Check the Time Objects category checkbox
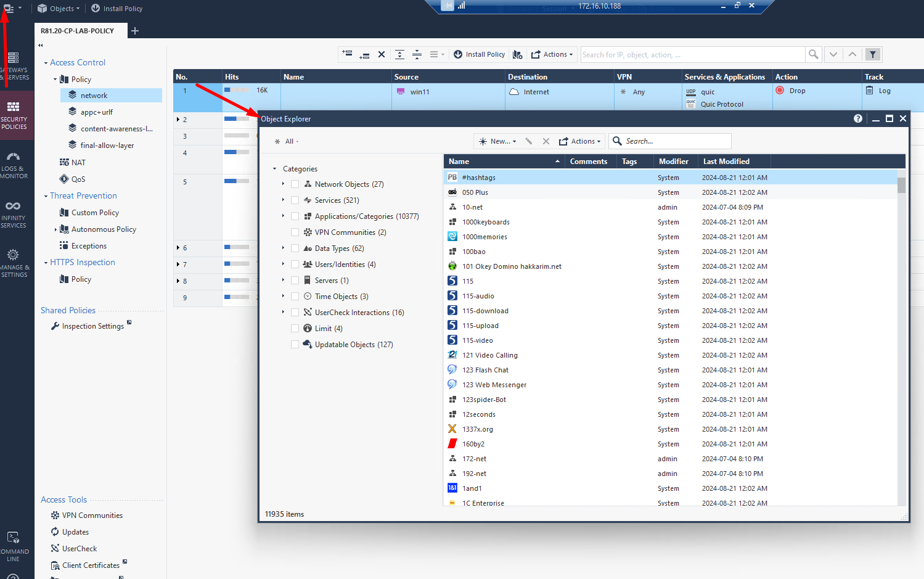Viewport: 924px width, 579px height. (295, 297)
